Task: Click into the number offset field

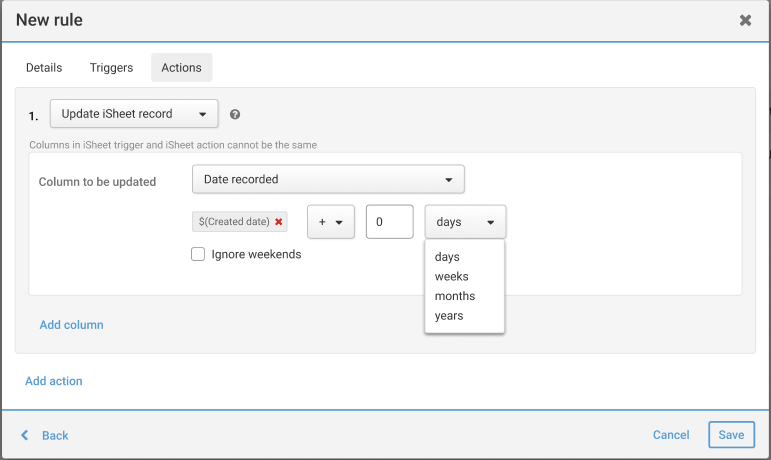Action: (x=389, y=222)
